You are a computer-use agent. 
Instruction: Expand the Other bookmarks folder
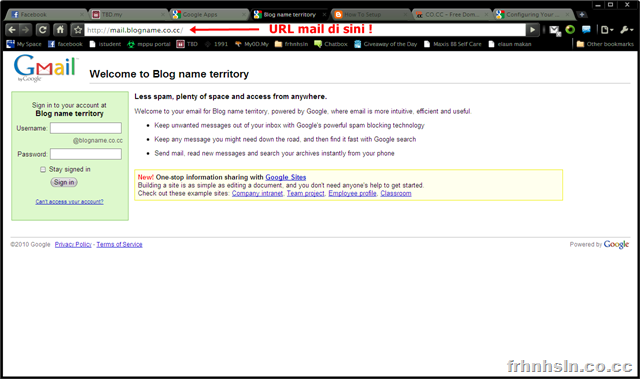[x=605, y=44]
